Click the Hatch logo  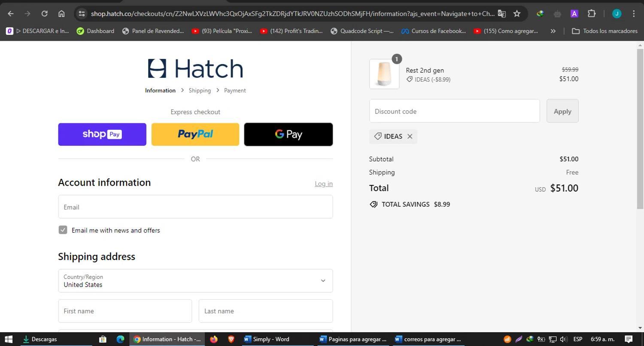coord(195,68)
